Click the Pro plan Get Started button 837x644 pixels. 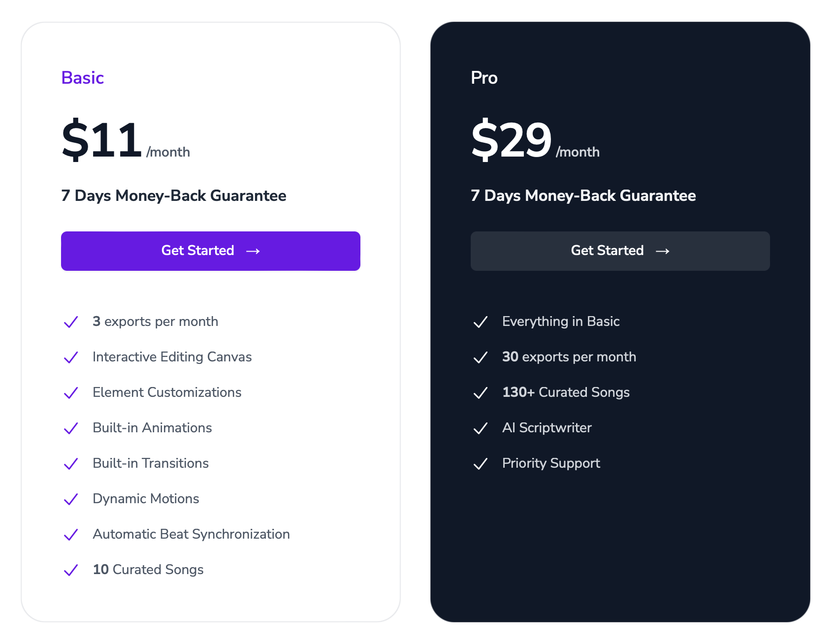(x=620, y=251)
